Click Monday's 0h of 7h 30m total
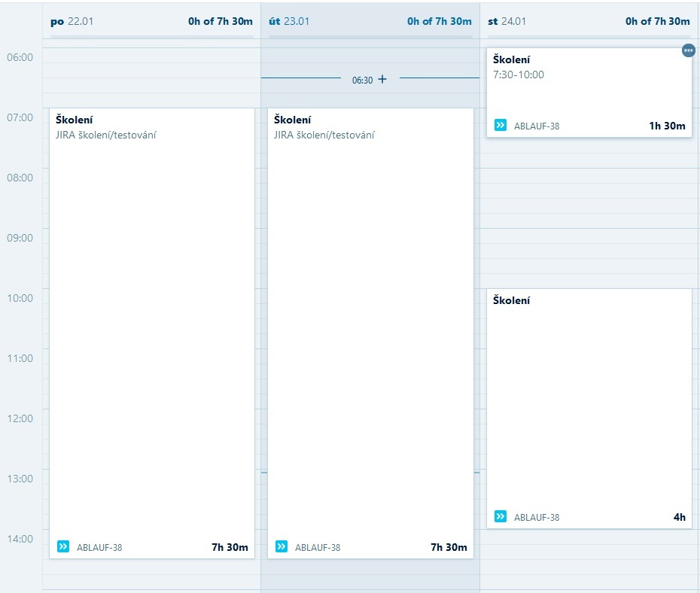 [220, 21]
